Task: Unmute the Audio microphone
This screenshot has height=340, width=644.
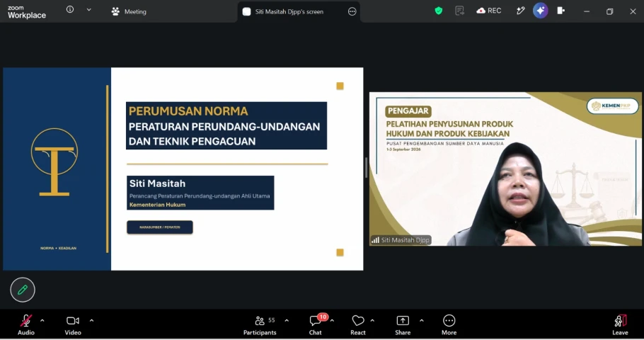Action: (x=26, y=324)
